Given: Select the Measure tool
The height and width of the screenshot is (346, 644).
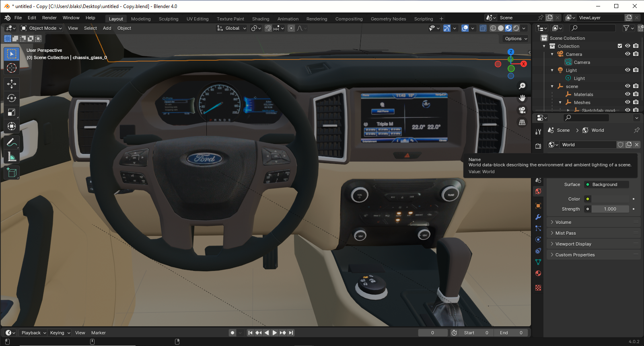Looking at the screenshot, I should click(x=12, y=157).
